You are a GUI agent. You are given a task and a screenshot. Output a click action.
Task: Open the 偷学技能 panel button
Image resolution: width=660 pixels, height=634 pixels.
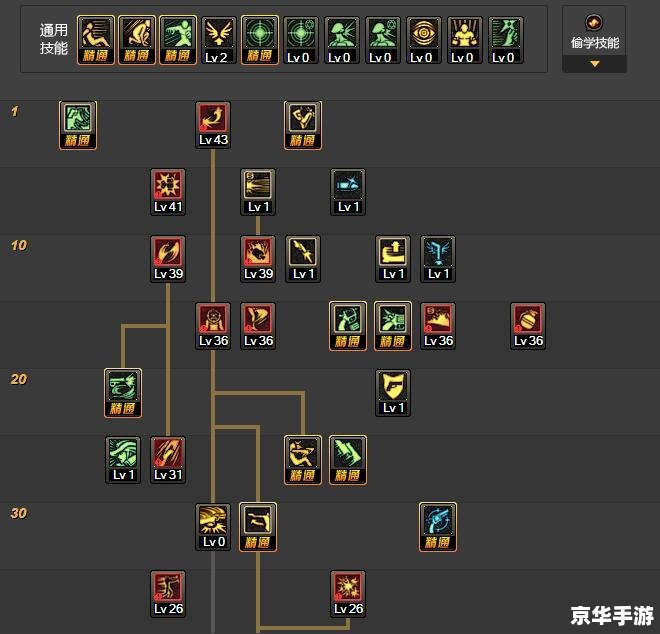[594, 39]
